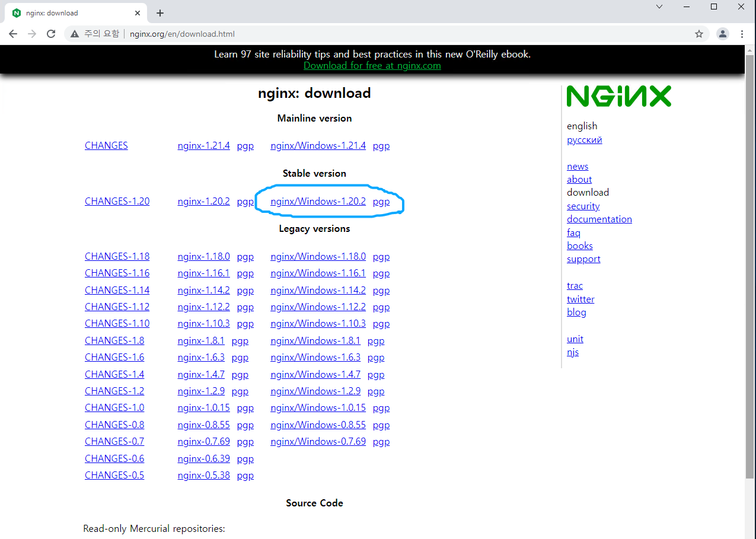Screen dimensions: 756x539
Task: Click the vertical page scrollbar
Action: pyautogui.click(x=750, y=267)
